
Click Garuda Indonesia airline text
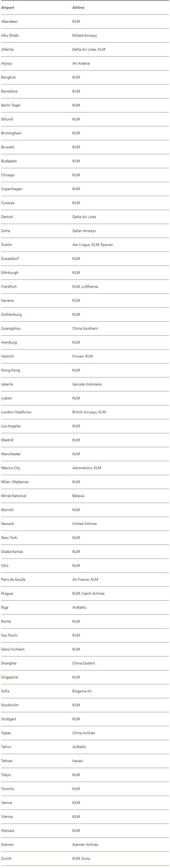[87, 384]
